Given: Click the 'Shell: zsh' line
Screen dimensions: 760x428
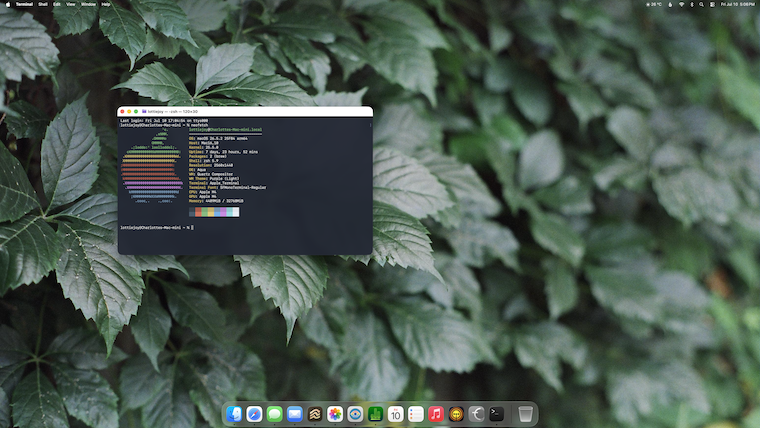Looking at the screenshot, I should click(204, 160).
